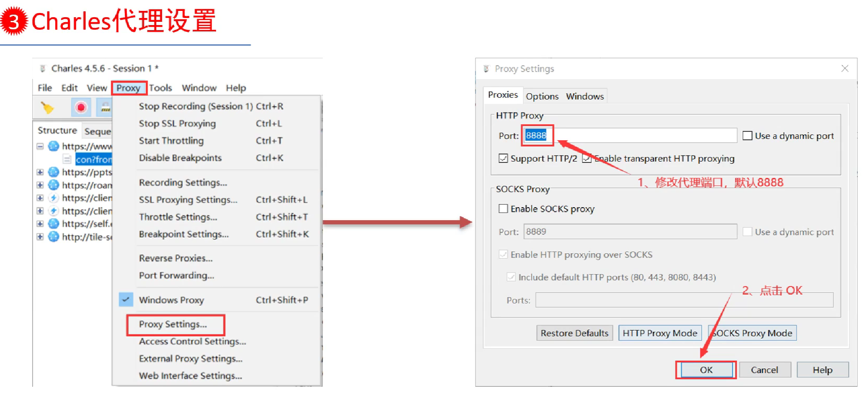
Task: Click globe icon next to https://www
Action: tap(54, 146)
